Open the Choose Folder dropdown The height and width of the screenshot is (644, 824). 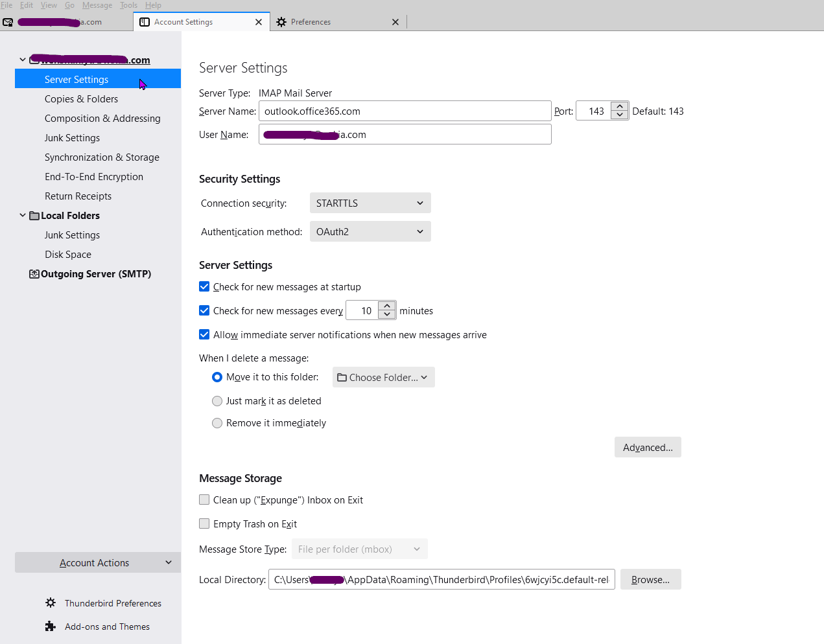pos(384,377)
